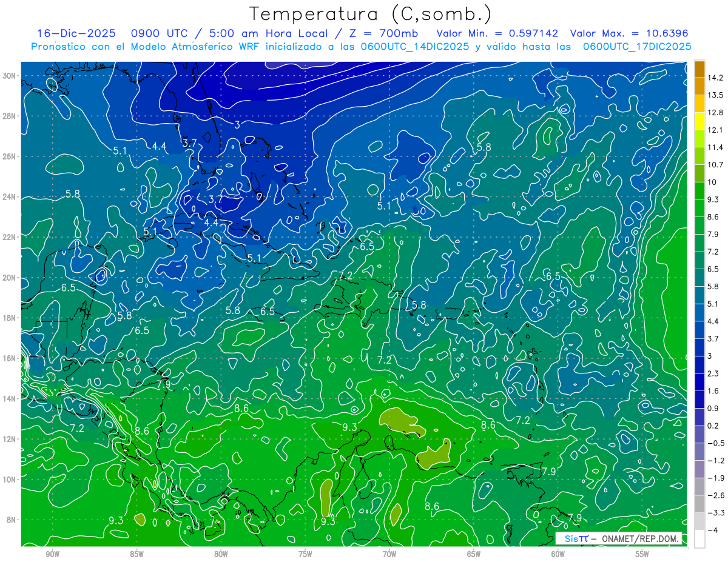Click the 26N latitude axis label
This screenshot has height=562, width=728.
9,156
